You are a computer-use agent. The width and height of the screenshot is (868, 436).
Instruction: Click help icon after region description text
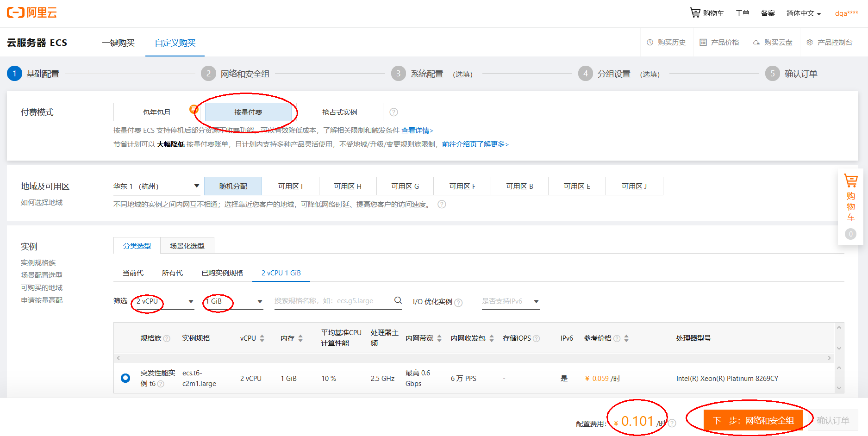coord(442,204)
